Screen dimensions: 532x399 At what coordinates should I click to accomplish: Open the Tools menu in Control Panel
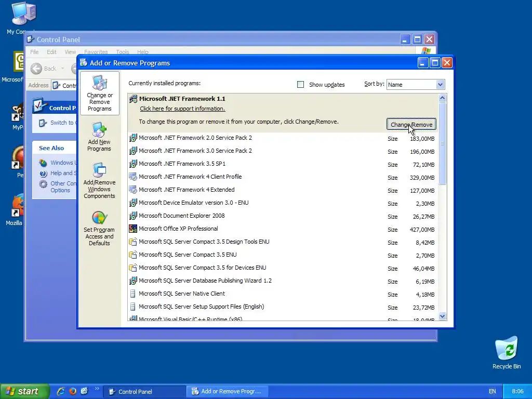[x=123, y=52]
